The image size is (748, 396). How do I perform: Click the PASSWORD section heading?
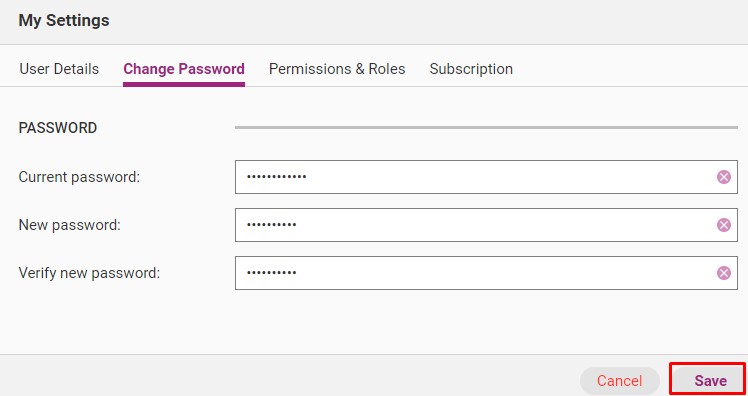(58, 128)
